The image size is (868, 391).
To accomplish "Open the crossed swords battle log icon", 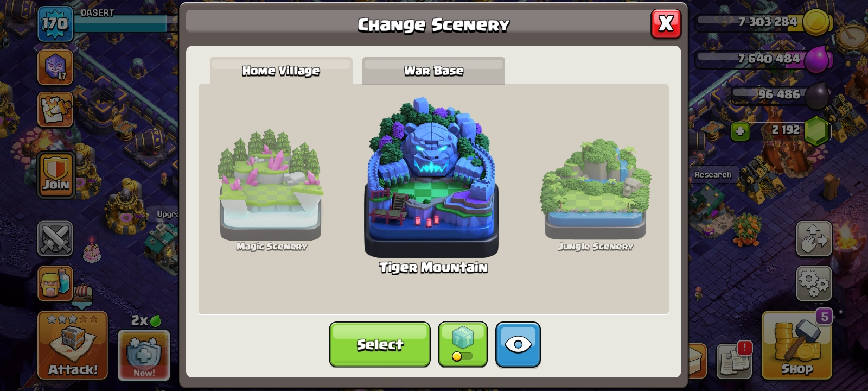I will point(55,238).
